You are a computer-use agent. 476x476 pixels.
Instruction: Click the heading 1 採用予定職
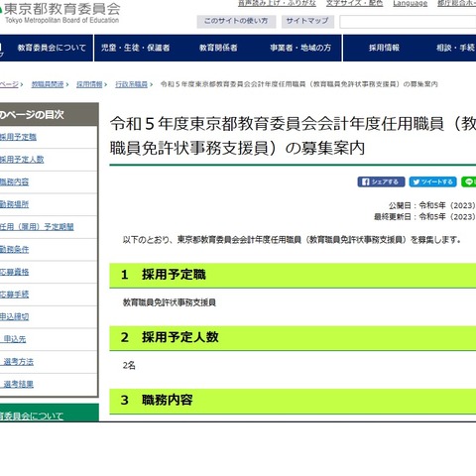pos(293,276)
